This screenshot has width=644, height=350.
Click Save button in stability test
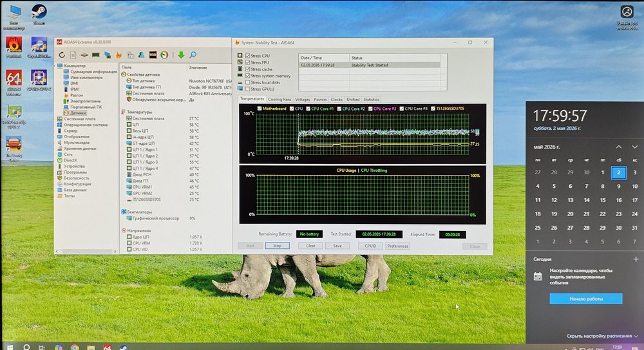337,246
